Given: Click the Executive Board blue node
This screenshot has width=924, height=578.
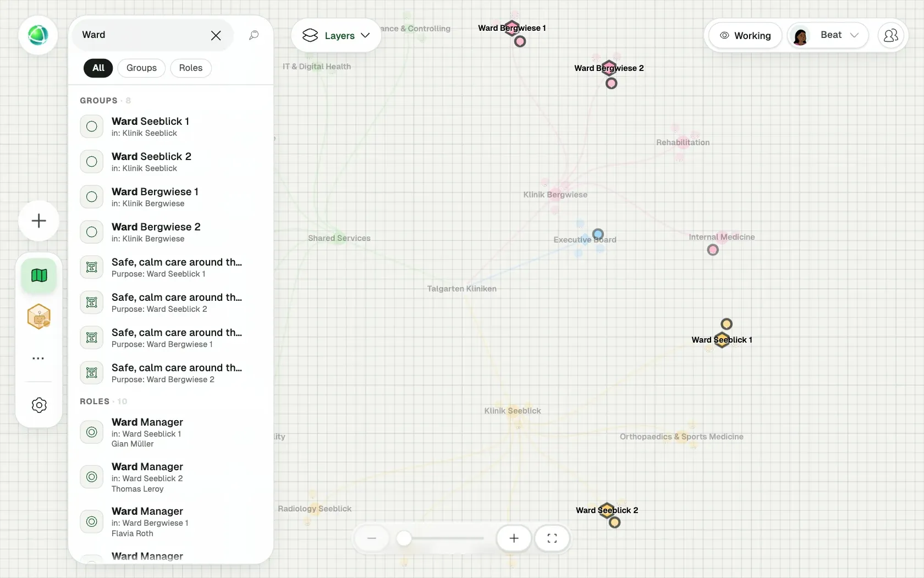Looking at the screenshot, I should (x=598, y=235).
